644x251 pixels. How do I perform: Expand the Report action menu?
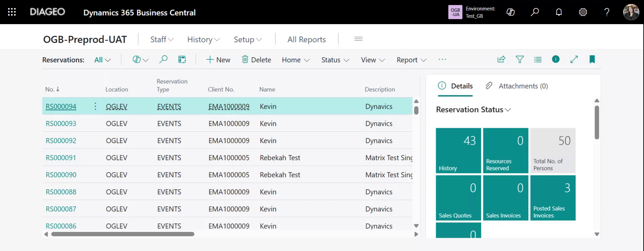pos(411,60)
